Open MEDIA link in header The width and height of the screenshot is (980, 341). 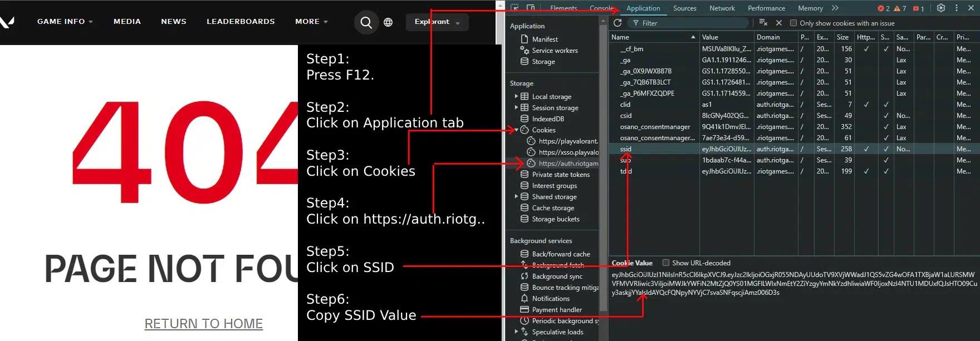[x=127, y=22]
